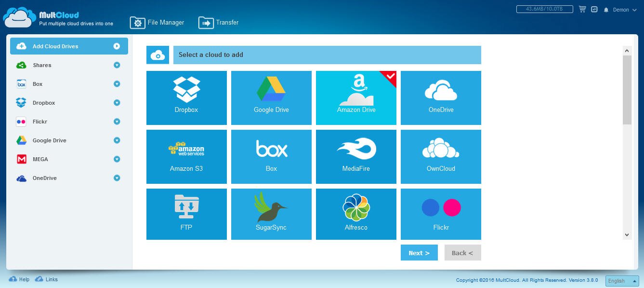
Task: Pick the OwnCloud tile
Action: tap(441, 157)
